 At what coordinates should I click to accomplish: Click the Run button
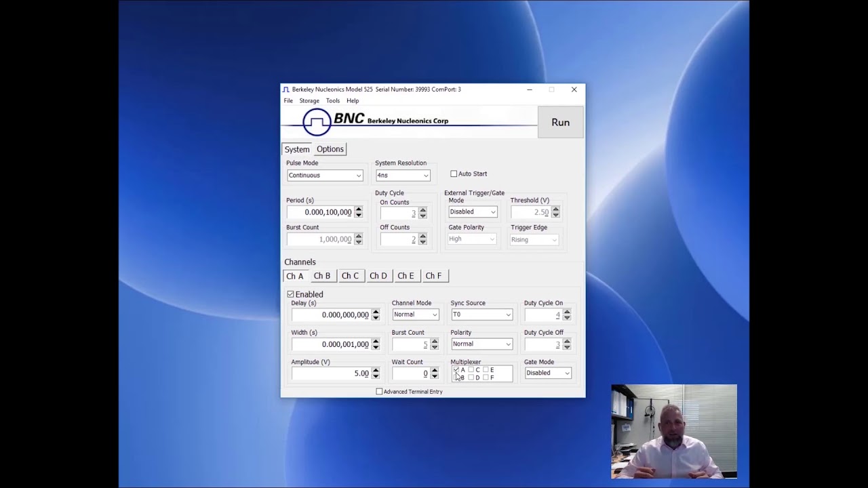(561, 123)
